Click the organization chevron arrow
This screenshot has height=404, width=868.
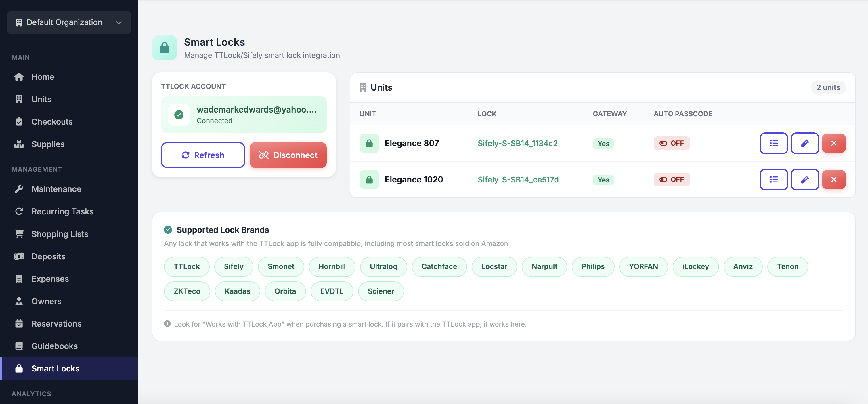click(118, 23)
